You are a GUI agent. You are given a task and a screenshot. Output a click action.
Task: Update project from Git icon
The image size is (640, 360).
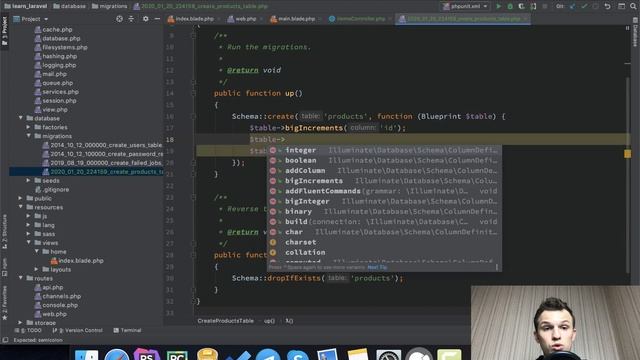tap(572, 6)
